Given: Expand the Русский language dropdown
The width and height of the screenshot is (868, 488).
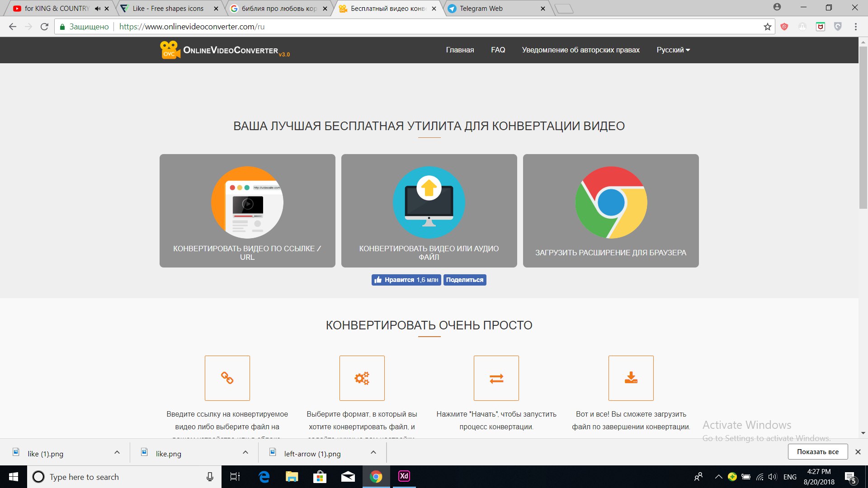Looking at the screenshot, I should point(673,50).
